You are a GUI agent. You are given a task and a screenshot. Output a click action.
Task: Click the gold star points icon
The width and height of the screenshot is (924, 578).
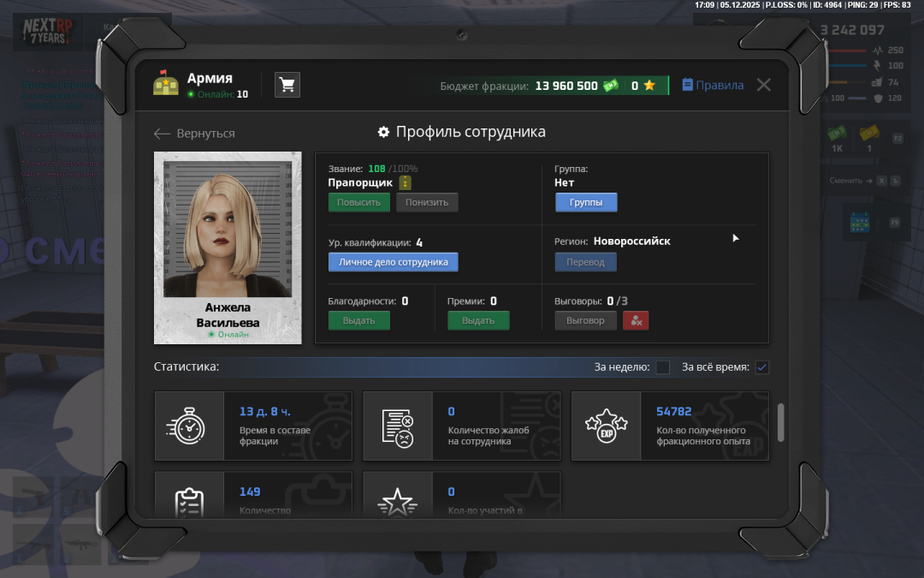click(649, 86)
